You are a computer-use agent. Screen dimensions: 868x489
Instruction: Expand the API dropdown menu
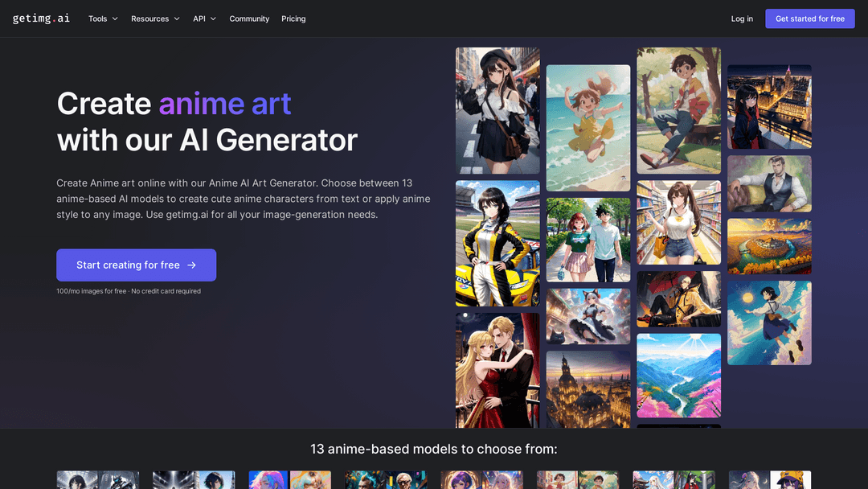[204, 18]
